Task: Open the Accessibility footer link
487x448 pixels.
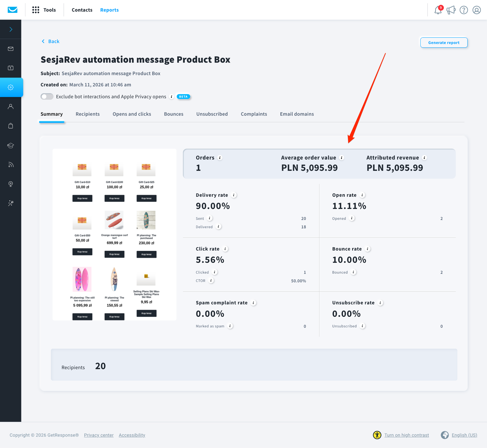Action: (x=132, y=435)
